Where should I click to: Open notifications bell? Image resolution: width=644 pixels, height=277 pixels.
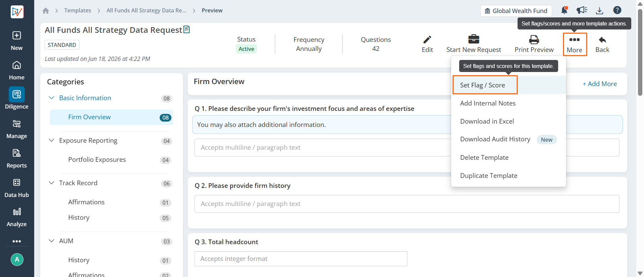pyautogui.click(x=564, y=10)
